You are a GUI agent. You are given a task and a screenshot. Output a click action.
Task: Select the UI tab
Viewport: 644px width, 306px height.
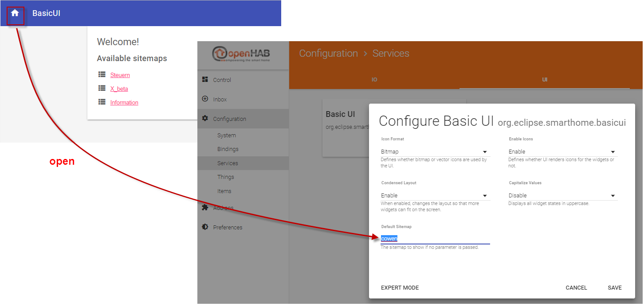point(545,80)
